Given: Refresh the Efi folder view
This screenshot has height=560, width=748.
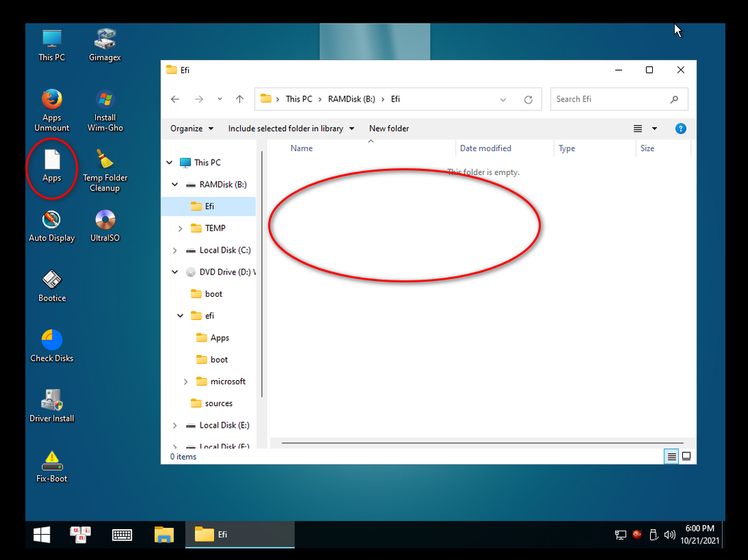Looking at the screenshot, I should (528, 100).
